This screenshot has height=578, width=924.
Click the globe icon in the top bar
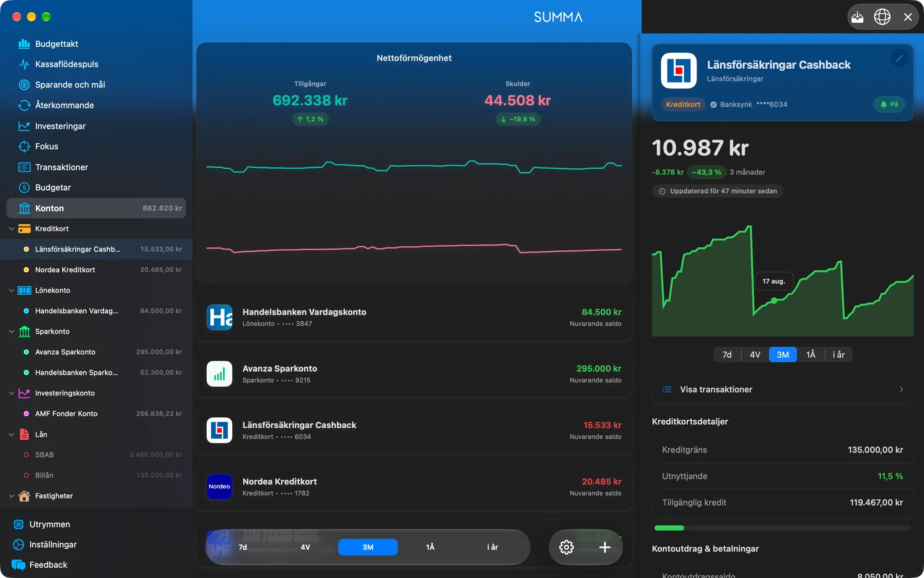(x=882, y=17)
